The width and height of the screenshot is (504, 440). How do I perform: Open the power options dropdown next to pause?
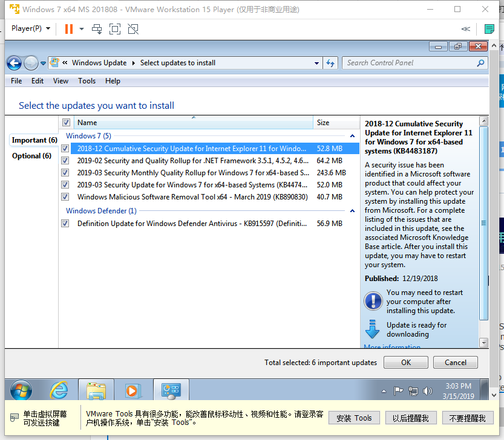82,29
